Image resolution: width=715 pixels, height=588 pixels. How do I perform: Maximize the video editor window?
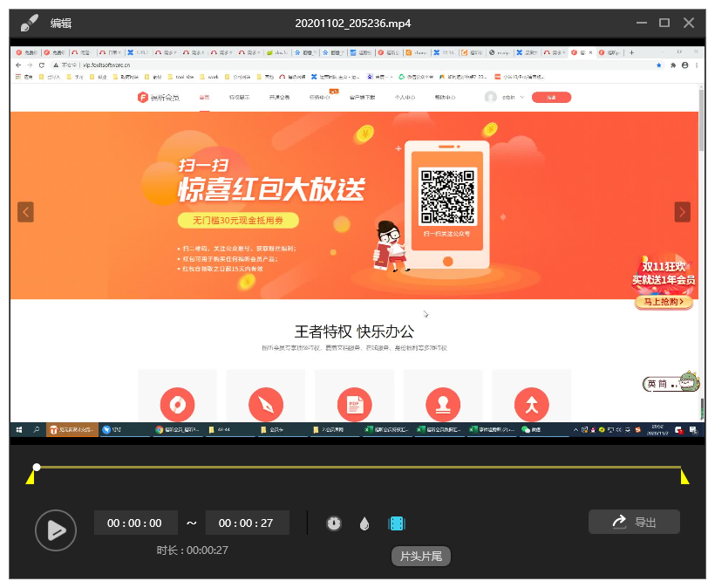pos(664,23)
